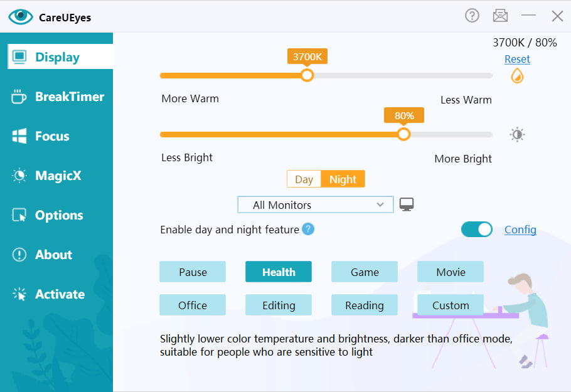Viewport: 571px width, 392px height.
Task: Open the Activate section
Action: click(48, 294)
